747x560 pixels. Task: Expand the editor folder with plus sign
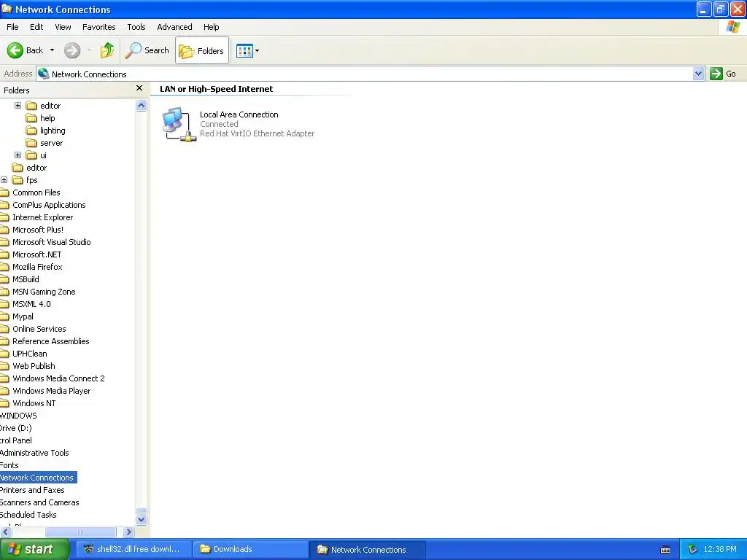pos(18,105)
